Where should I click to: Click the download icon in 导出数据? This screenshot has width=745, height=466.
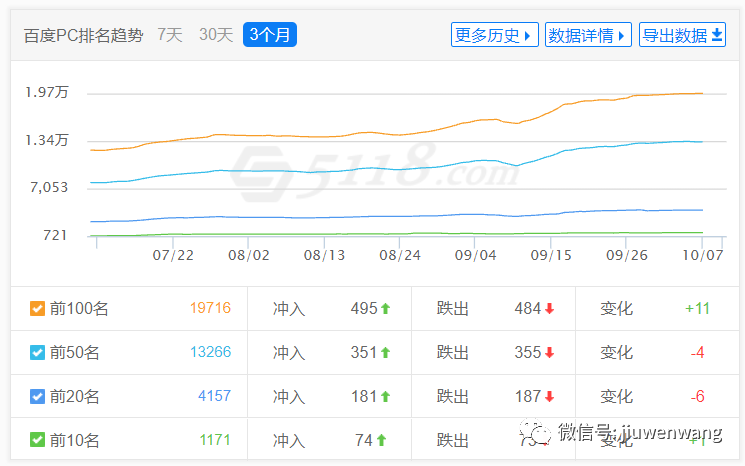coord(716,35)
